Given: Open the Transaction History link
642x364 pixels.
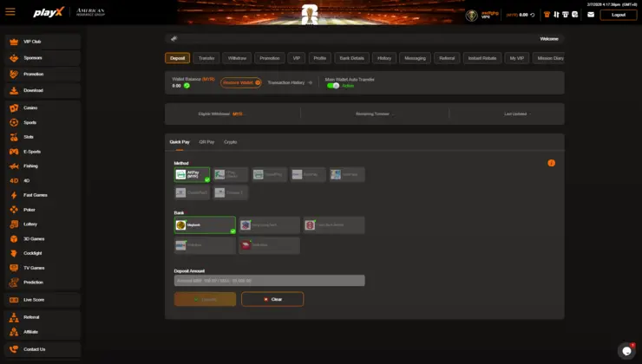Looking at the screenshot, I should click(290, 82).
